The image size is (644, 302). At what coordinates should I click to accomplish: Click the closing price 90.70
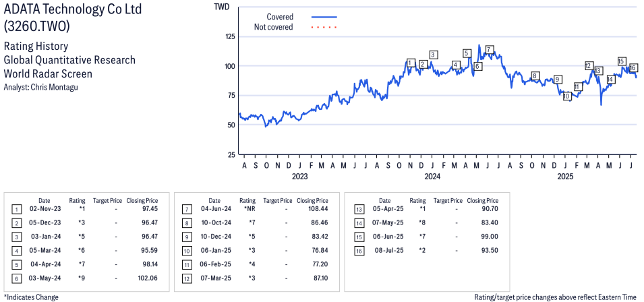click(490, 209)
